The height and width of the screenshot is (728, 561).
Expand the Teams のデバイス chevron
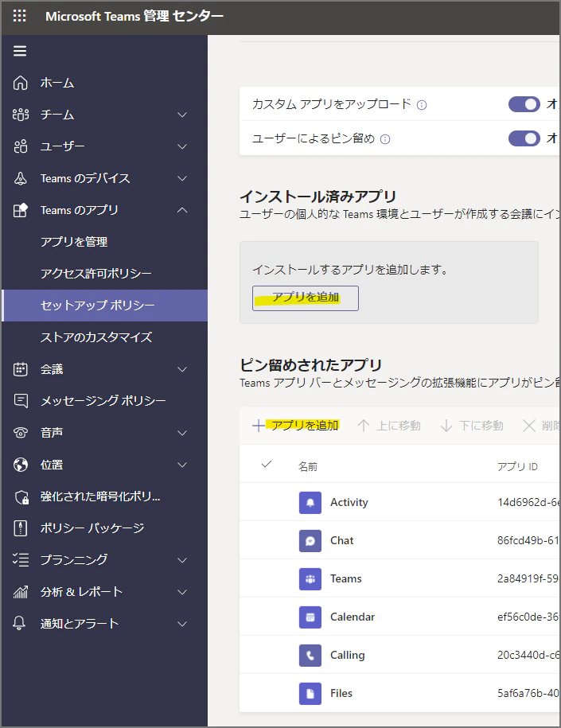point(182,178)
